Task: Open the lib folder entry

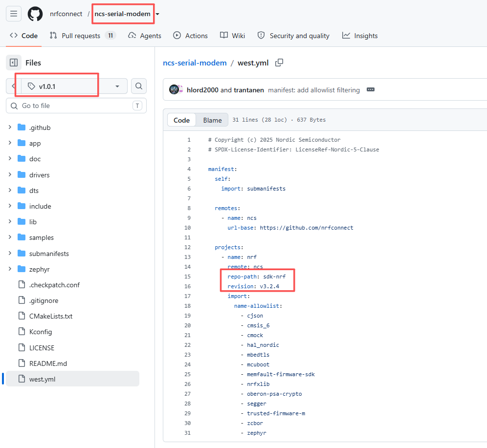Action: 33,222
